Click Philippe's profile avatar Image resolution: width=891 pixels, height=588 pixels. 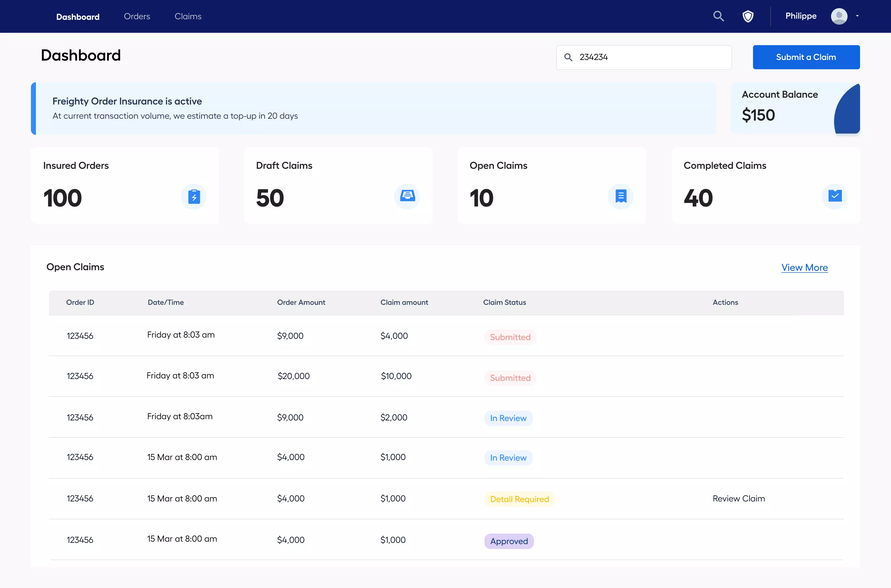pyautogui.click(x=839, y=16)
